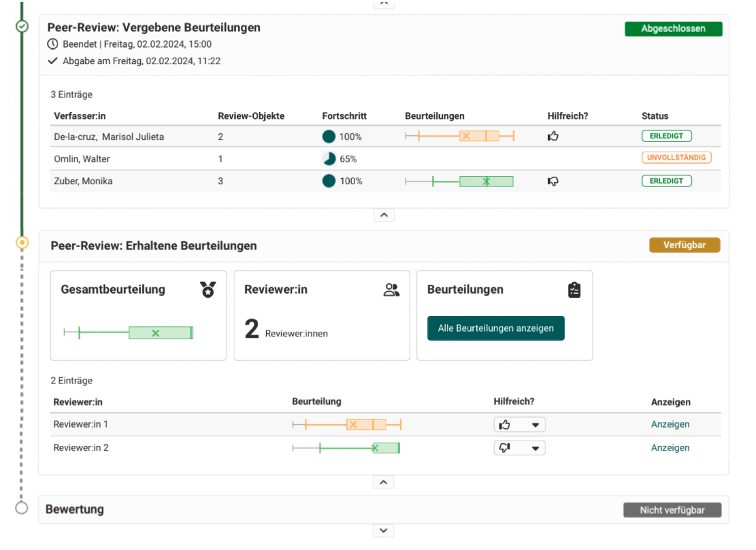The image size is (756, 550).
Task: Collapse the Erhaltene Beurteilungen section
Action: tap(383, 482)
